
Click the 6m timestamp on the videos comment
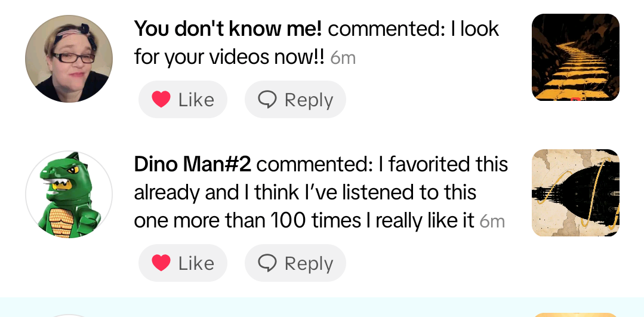pyautogui.click(x=343, y=59)
